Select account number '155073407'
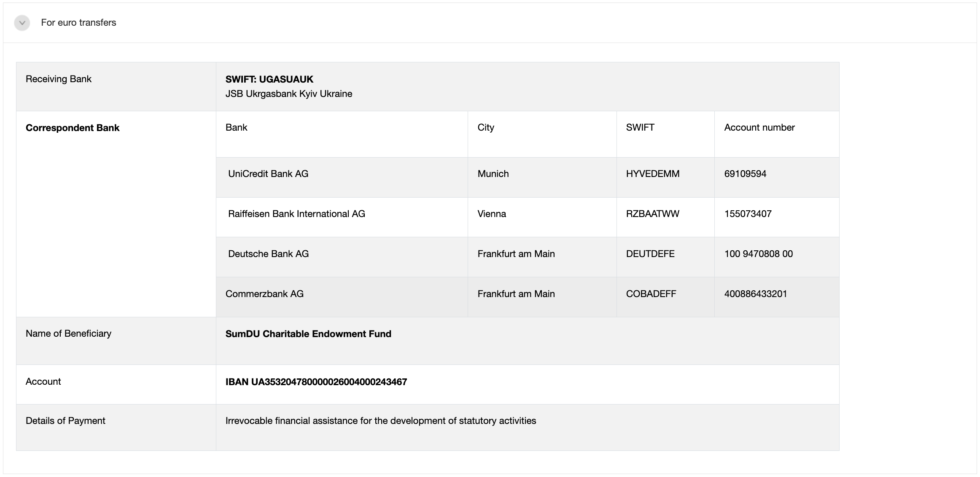The width and height of the screenshot is (980, 477). tap(748, 214)
